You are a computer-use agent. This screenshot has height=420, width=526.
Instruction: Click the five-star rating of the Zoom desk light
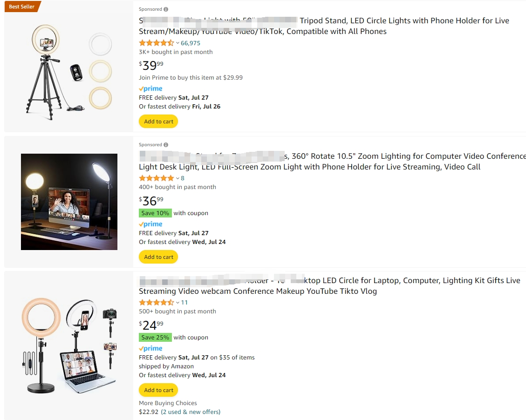tap(157, 178)
